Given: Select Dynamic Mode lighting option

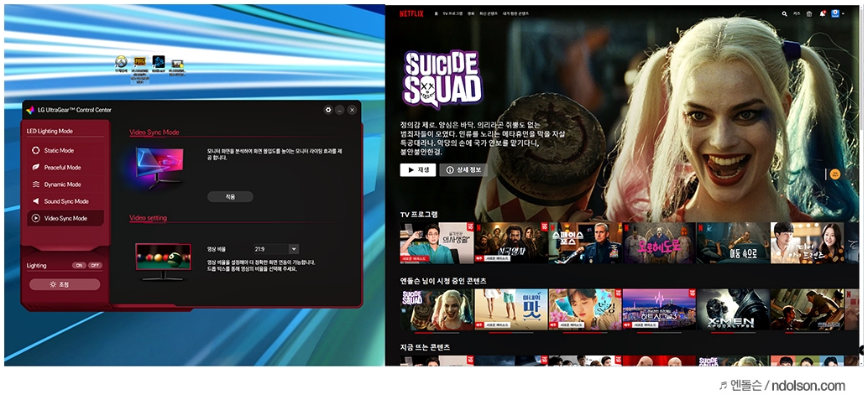Looking at the screenshot, I should click(65, 184).
